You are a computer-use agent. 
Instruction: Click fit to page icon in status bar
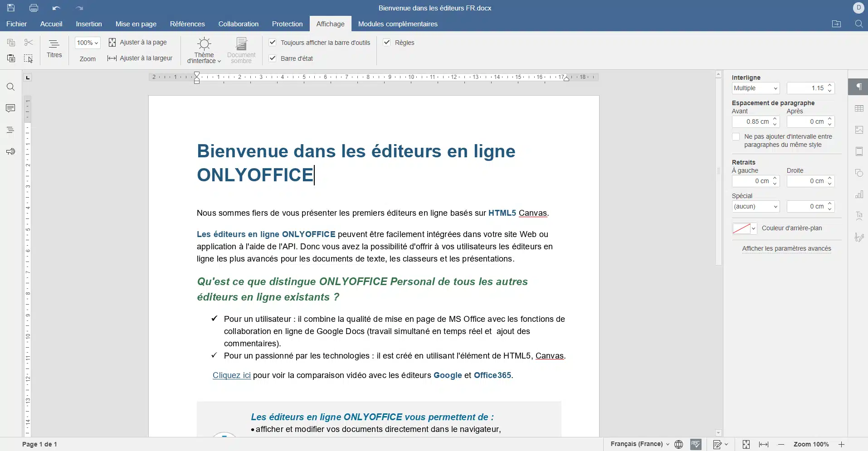tap(746, 444)
